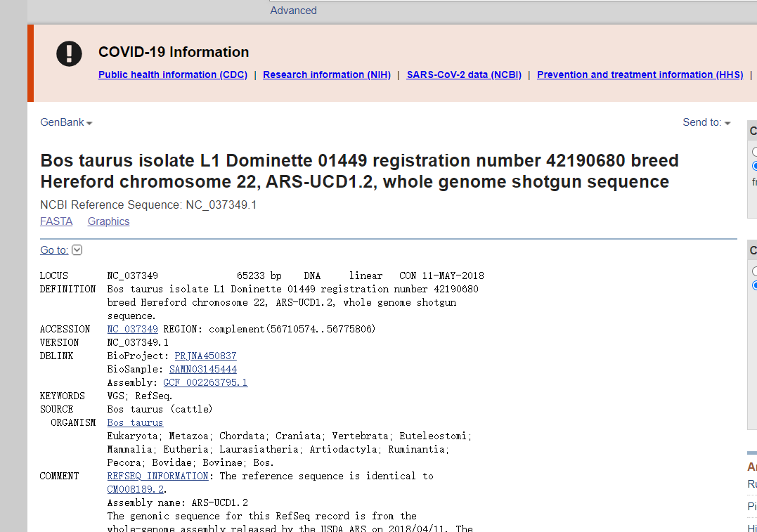Viewport: 757px width, 532px height.
Task: Switch to the Graphics view
Action: 108,221
